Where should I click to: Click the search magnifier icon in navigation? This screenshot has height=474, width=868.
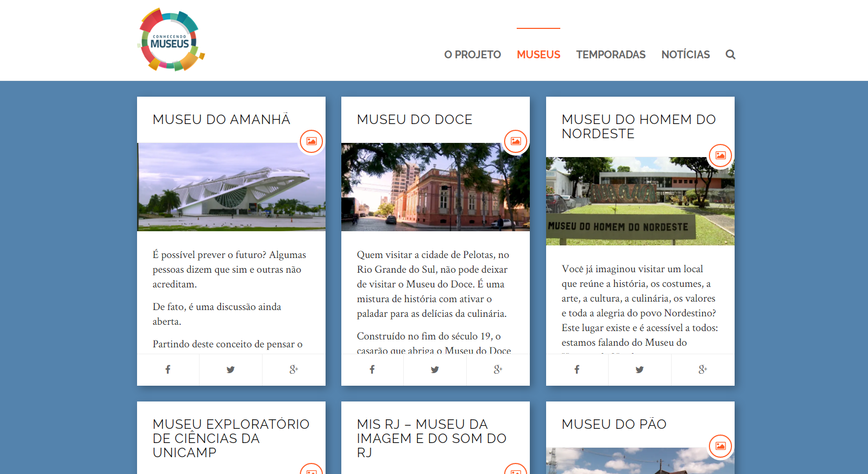(x=730, y=55)
